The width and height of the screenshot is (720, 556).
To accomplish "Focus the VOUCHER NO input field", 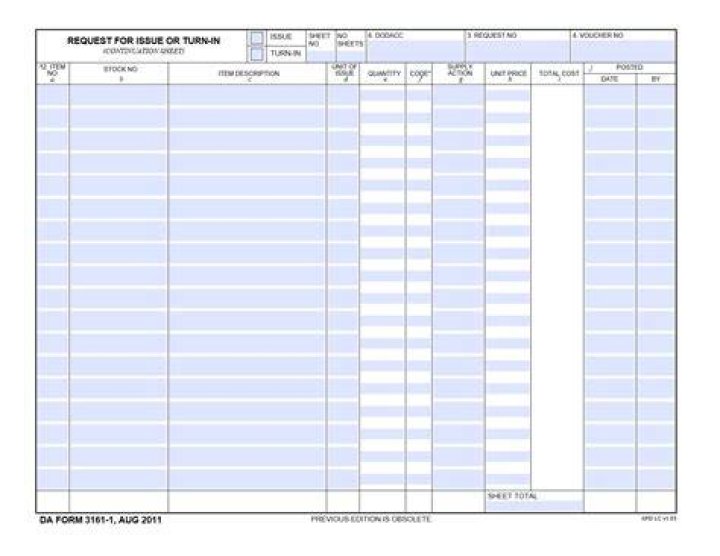I will point(624,51).
